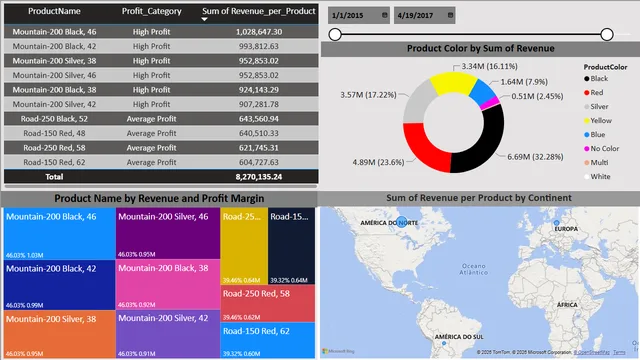Screen dimensions: 640x360
Task: Select Silver in the ProductColor legend
Action: (x=596, y=107)
